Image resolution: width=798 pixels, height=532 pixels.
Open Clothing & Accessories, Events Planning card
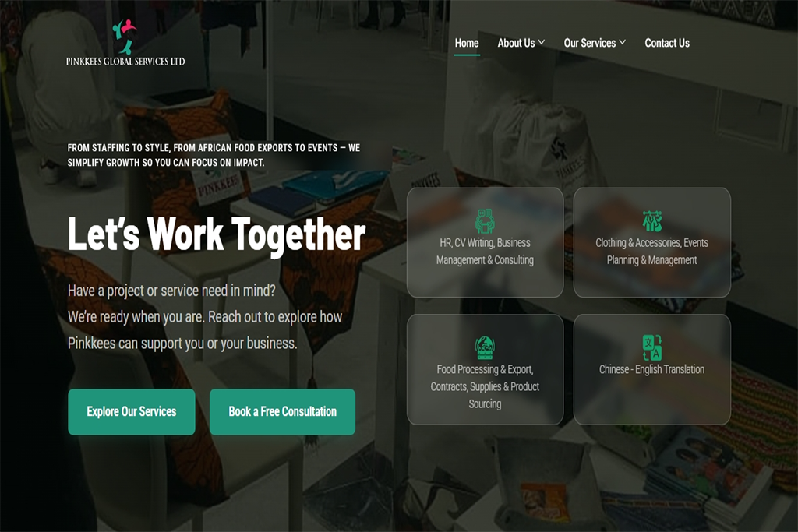pyautogui.click(x=652, y=242)
